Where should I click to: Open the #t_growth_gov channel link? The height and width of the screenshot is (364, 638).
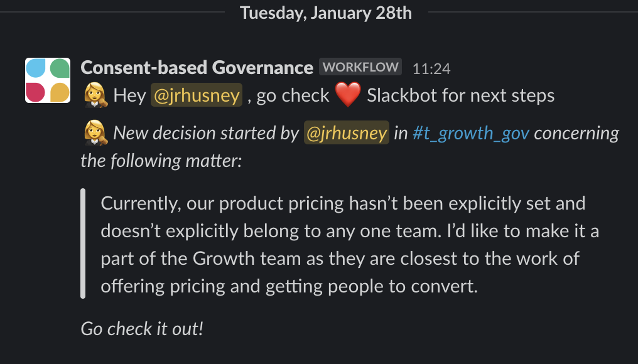[x=470, y=132]
